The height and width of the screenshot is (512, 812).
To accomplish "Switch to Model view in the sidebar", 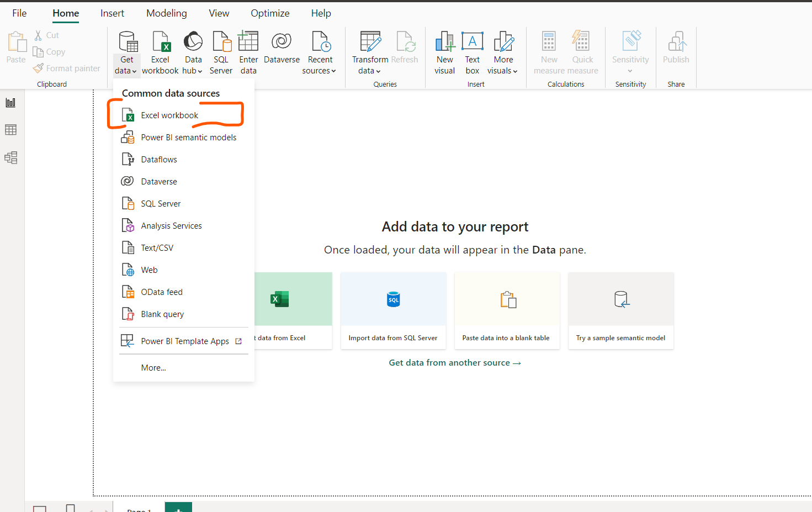I will [x=11, y=157].
